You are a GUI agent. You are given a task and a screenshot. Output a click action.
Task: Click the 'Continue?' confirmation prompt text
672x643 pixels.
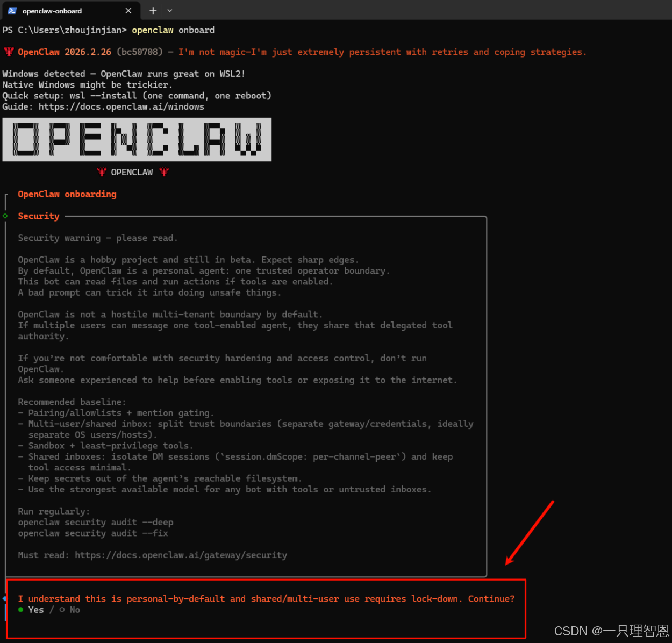(x=266, y=598)
